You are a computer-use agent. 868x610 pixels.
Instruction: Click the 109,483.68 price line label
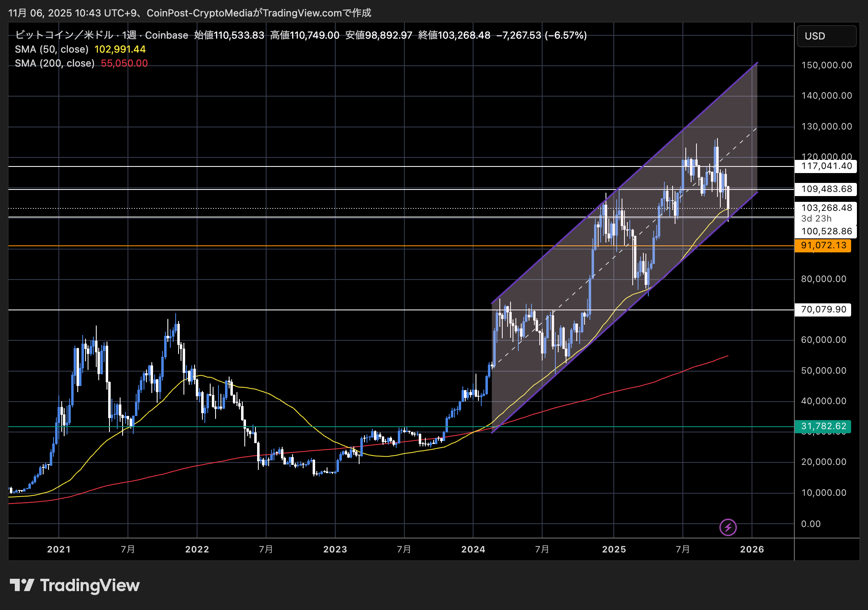pyautogui.click(x=826, y=189)
